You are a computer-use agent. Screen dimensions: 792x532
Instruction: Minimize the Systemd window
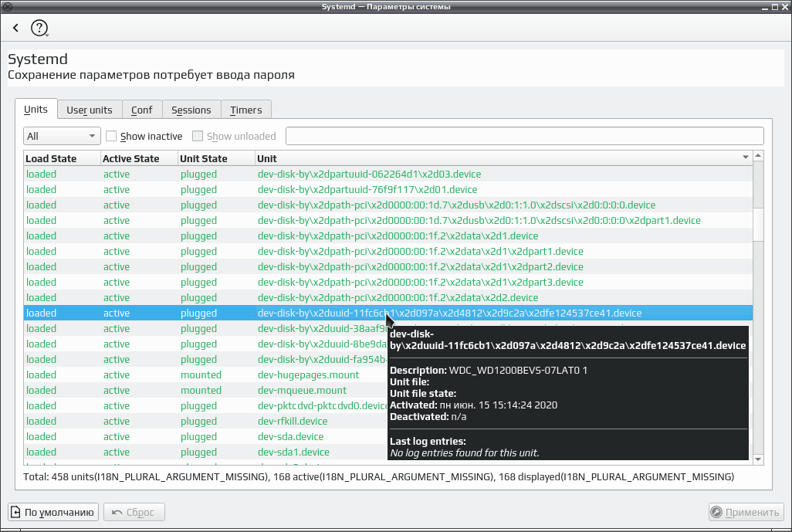(766, 7)
